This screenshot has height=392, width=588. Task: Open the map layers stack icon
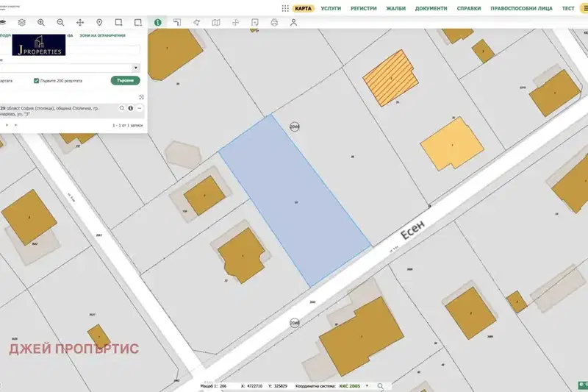click(22, 23)
